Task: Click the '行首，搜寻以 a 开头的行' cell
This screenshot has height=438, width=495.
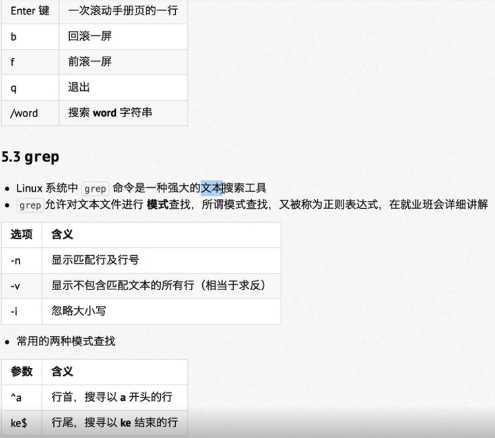Action: point(115,397)
